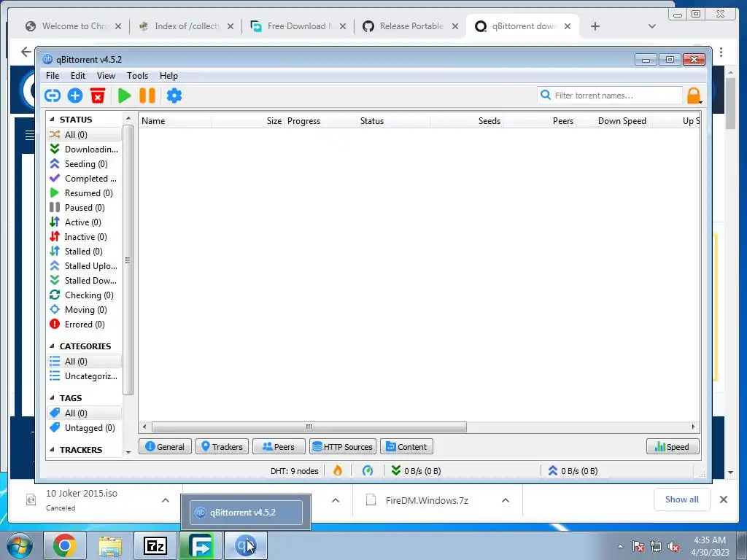
Task: Collapse the TAGS section
Action: pyautogui.click(x=52, y=398)
